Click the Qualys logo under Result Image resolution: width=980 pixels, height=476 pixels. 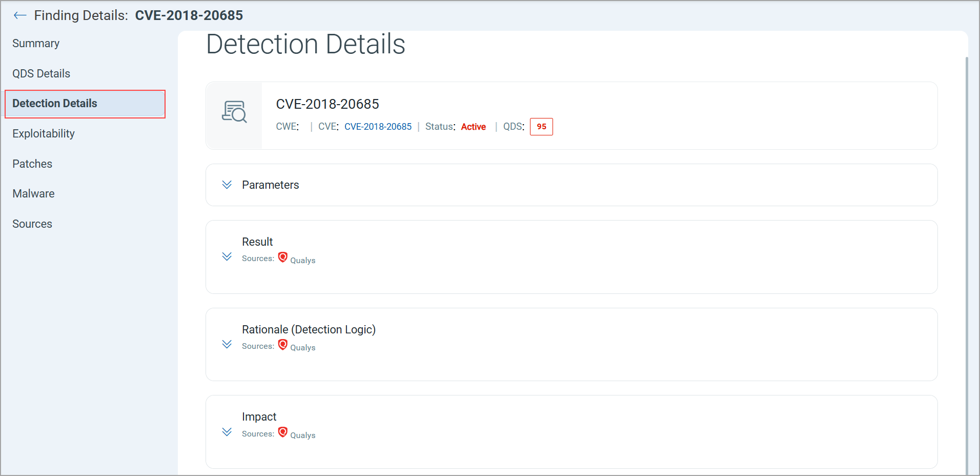(x=282, y=257)
